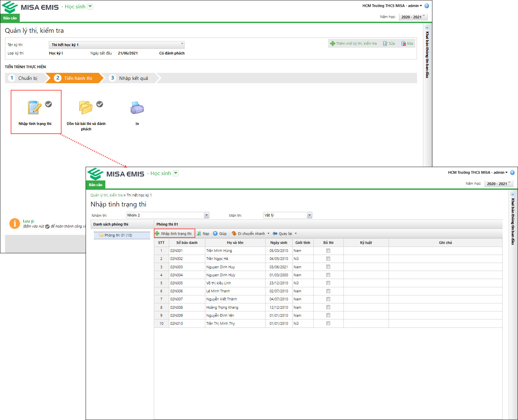Click MISA EMIS logo in front window
Image resolution: width=518 pixels, height=420 pixels.
tap(116, 174)
